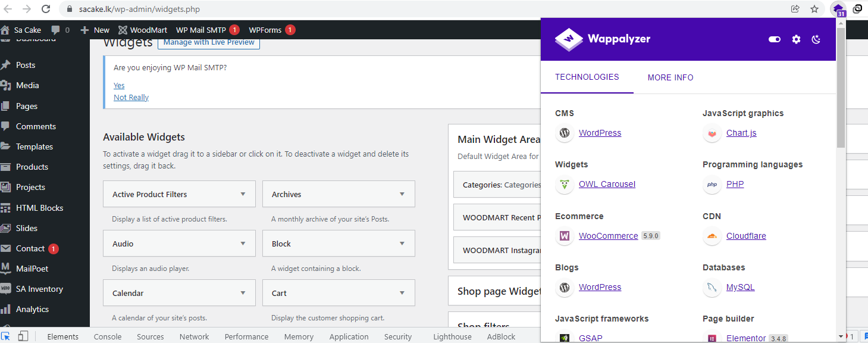Open MailPoet in the admin sidebar
868x343 pixels.
pyautogui.click(x=32, y=269)
